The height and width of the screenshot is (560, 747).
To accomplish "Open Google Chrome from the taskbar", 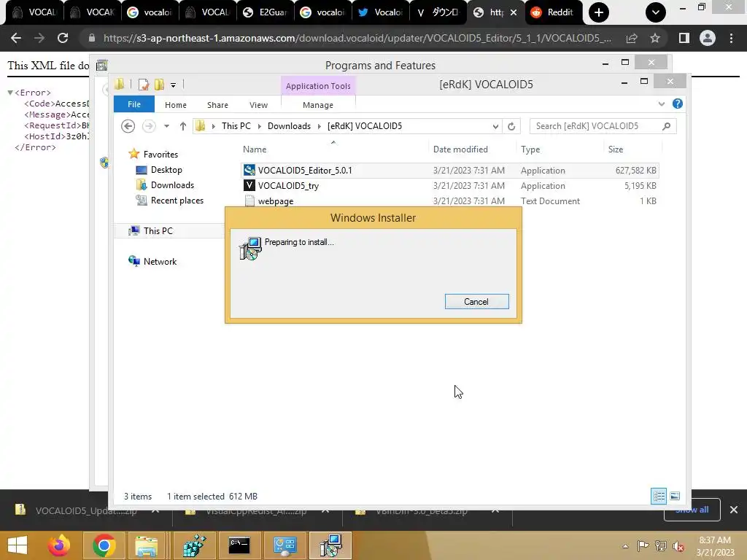I will pos(104,545).
